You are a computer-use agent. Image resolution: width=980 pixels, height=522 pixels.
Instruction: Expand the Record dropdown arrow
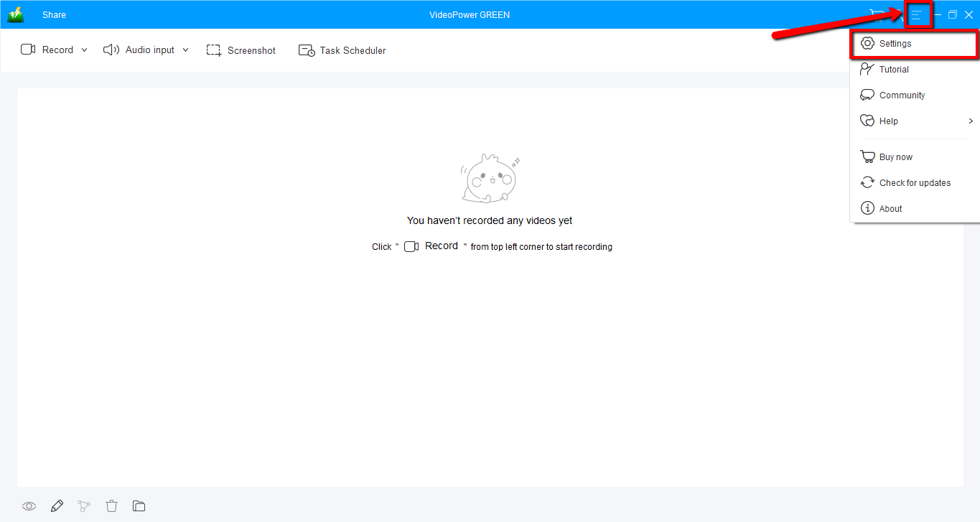pyautogui.click(x=84, y=50)
